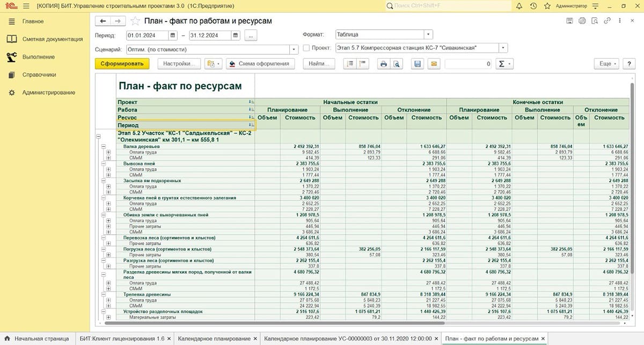Viewport: 644px width, 345px height.
Task: Click the Сформировать button
Action: [123, 63]
